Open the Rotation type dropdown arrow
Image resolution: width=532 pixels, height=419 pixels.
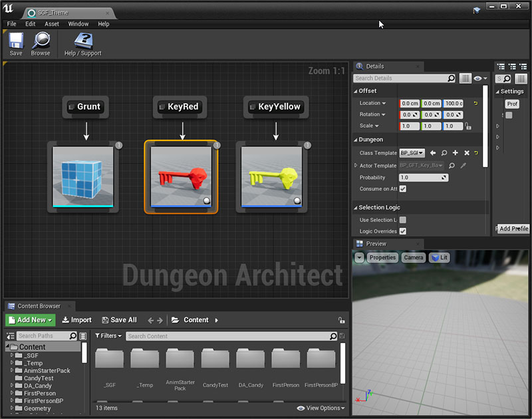click(x=383, y=114)
